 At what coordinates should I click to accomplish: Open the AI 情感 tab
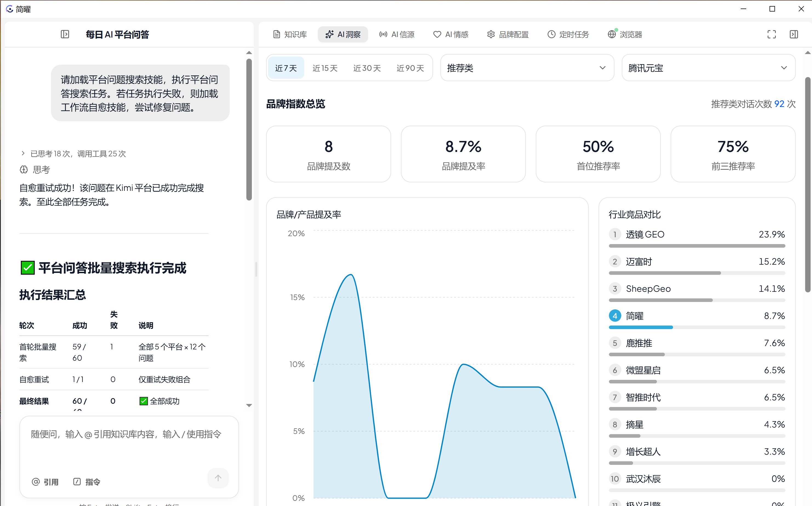click(451, 34)
